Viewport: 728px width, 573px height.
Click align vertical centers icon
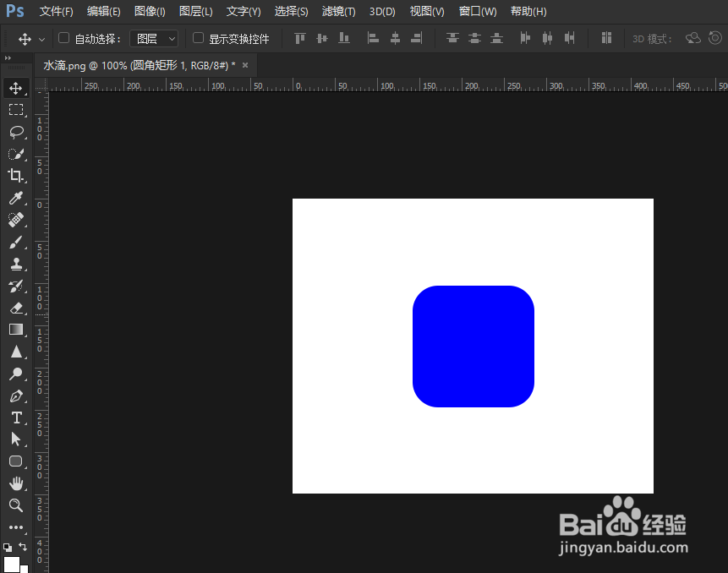(x=322, y=38)
